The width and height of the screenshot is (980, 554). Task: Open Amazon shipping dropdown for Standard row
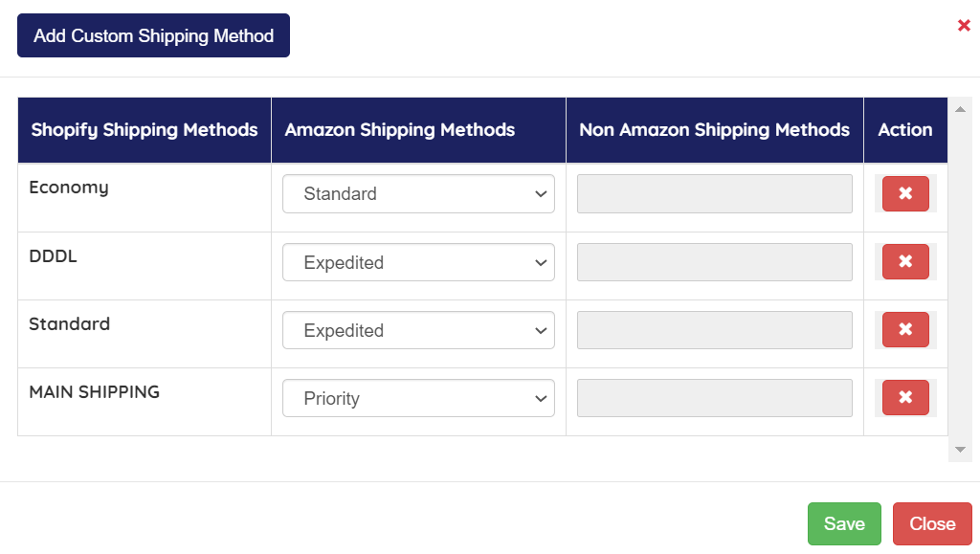click(418, 330)
